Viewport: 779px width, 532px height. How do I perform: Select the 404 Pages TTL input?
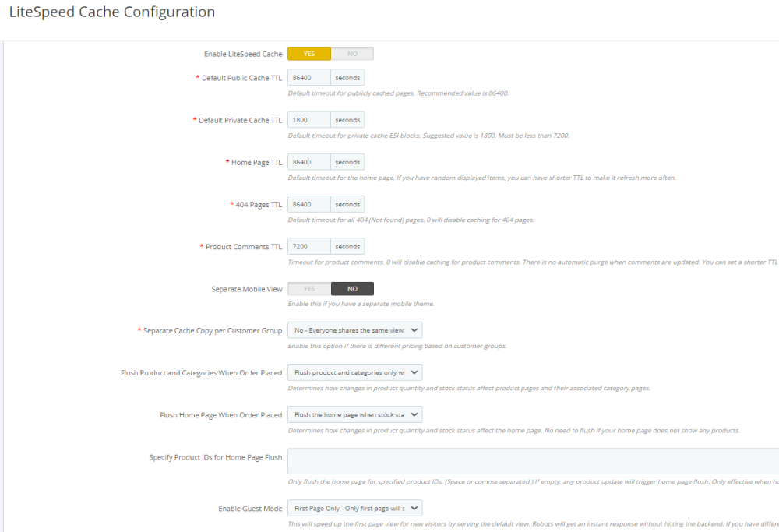point(309,204)
